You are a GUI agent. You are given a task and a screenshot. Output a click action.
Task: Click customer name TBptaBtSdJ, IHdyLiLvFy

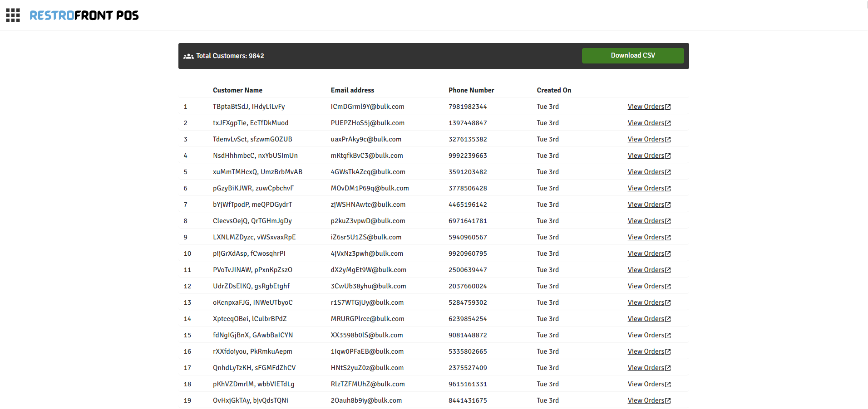[x=249, y=107]
